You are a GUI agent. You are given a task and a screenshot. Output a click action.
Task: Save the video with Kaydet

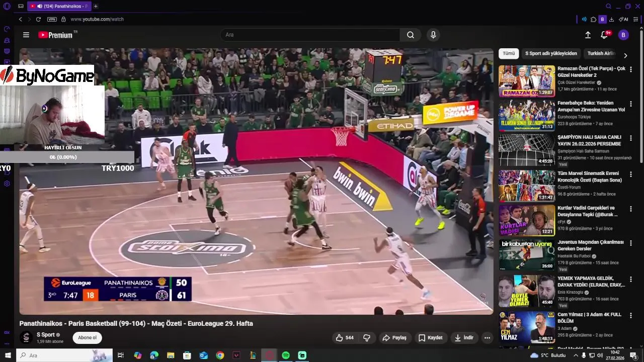pos(431,338)
